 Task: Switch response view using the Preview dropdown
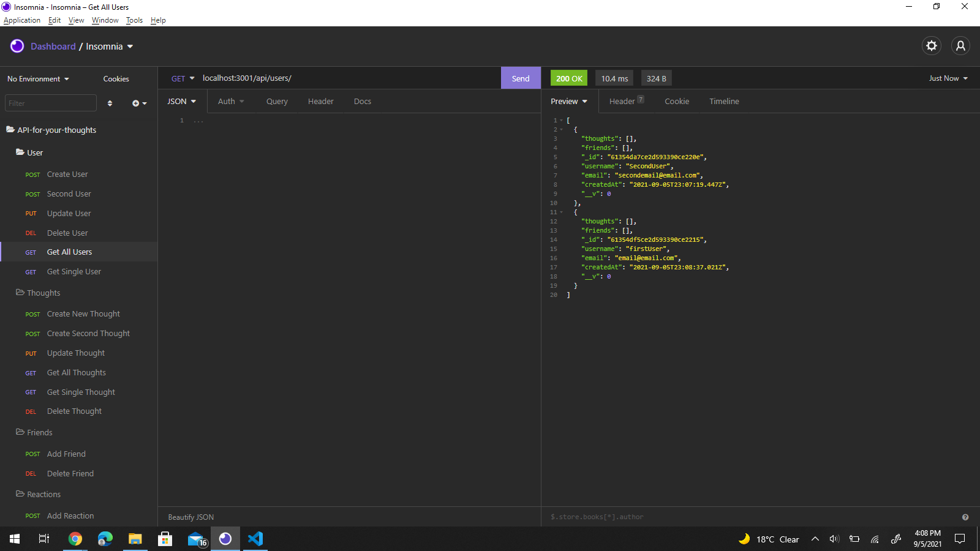click(568, 101)
